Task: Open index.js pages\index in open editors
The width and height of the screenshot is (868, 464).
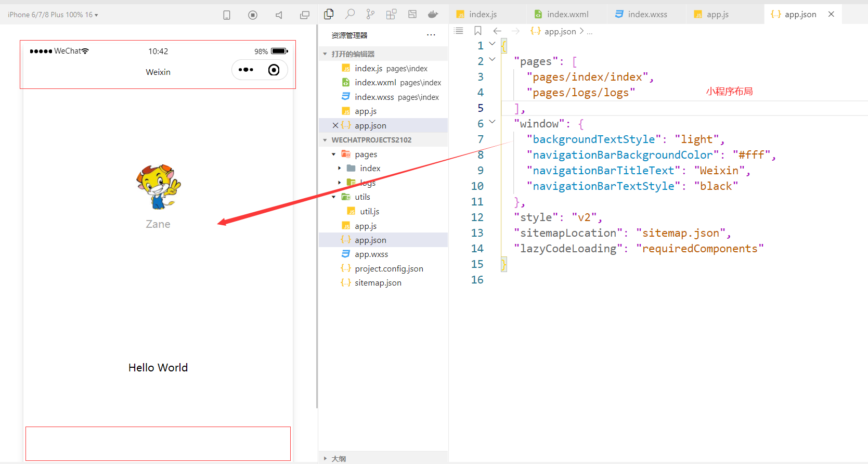Action: coord(383,68)
